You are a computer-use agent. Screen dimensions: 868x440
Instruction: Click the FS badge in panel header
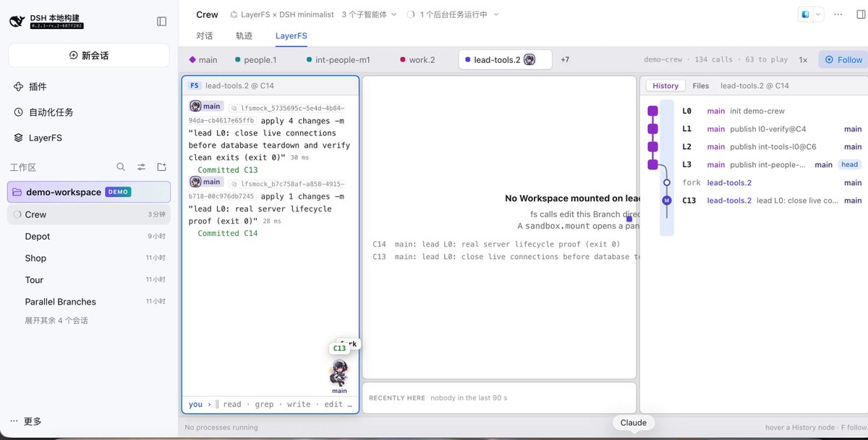point(195,85)
